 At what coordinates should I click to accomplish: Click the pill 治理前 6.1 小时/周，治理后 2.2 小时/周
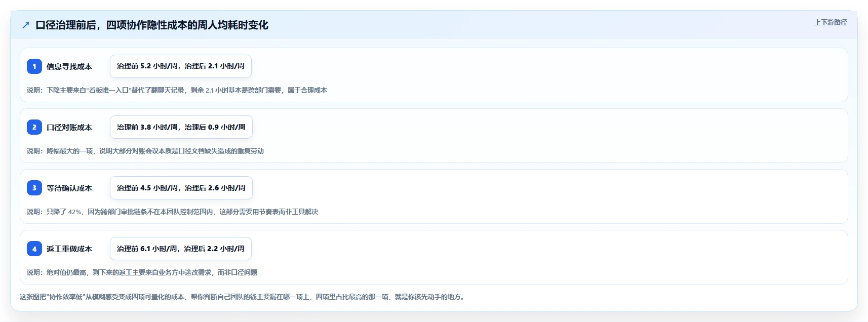(x=181, y=249)
